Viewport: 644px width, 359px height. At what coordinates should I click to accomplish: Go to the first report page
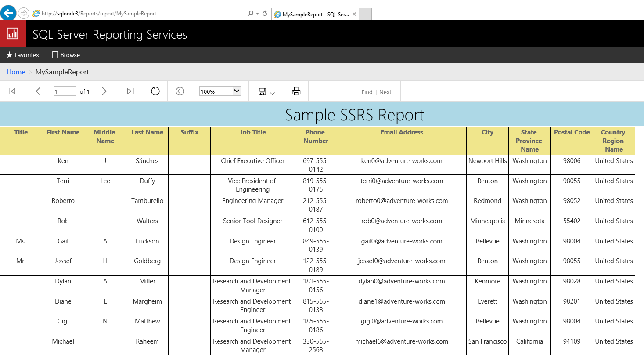point(12,91)
